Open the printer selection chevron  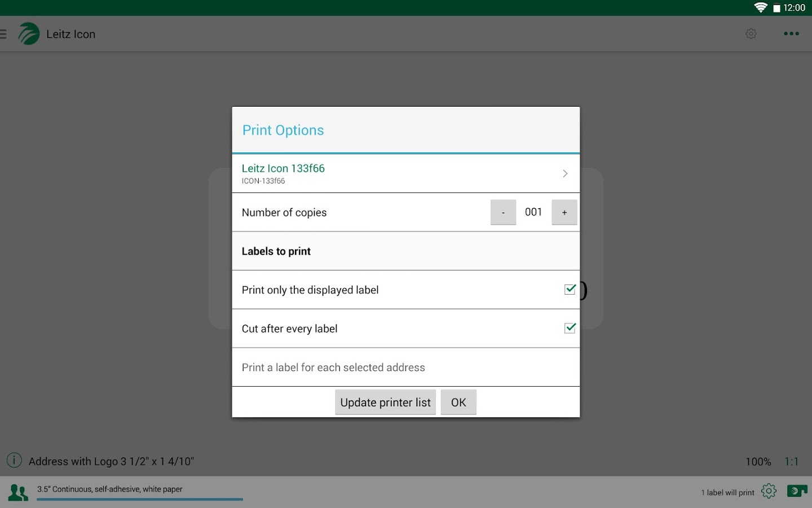point(565,173)
